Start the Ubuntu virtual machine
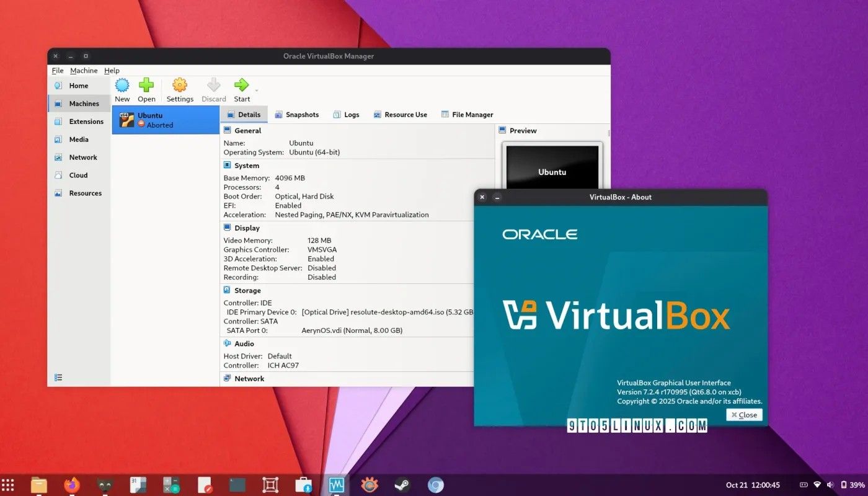The width and height of the screenshot is (868, 496). pyautogui.click(x=242, y=89)
